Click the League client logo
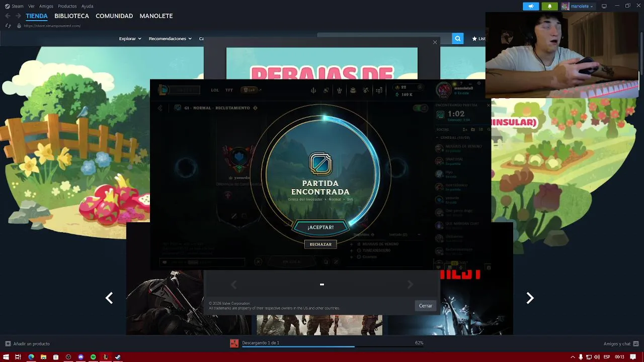The height and width of the screenshot is (362, 644). pos(163,90)
